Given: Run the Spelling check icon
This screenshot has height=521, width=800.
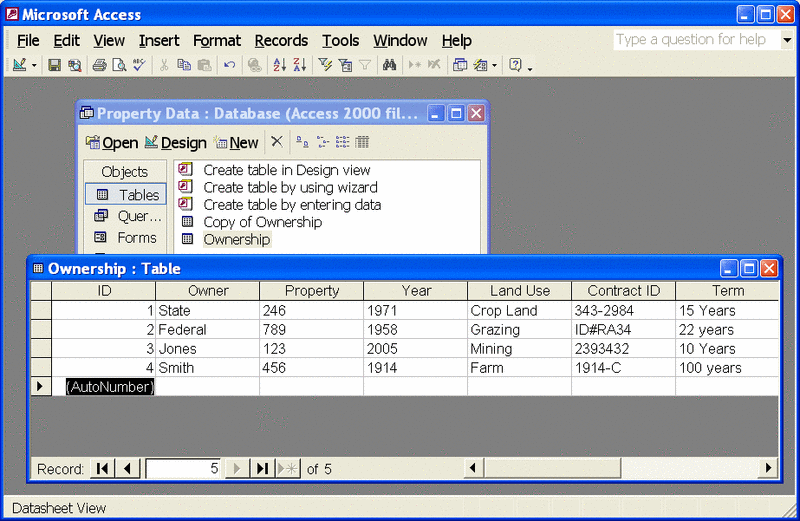Looking at the screenshot, I should tap(139, 65).
